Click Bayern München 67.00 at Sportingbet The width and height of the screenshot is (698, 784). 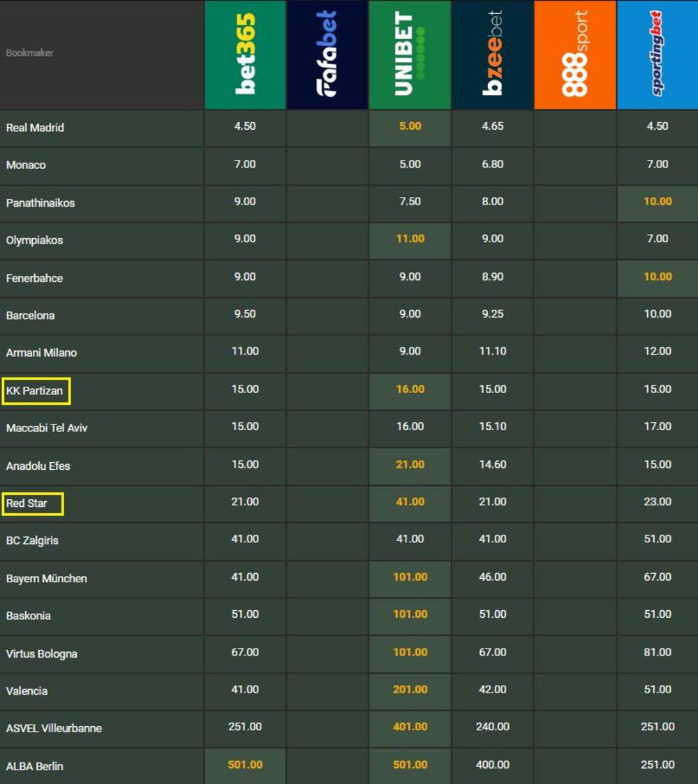coord(657,577)
